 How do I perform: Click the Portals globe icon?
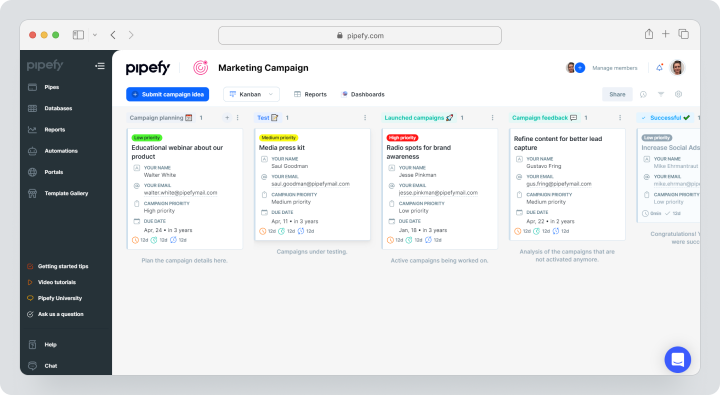32,172
